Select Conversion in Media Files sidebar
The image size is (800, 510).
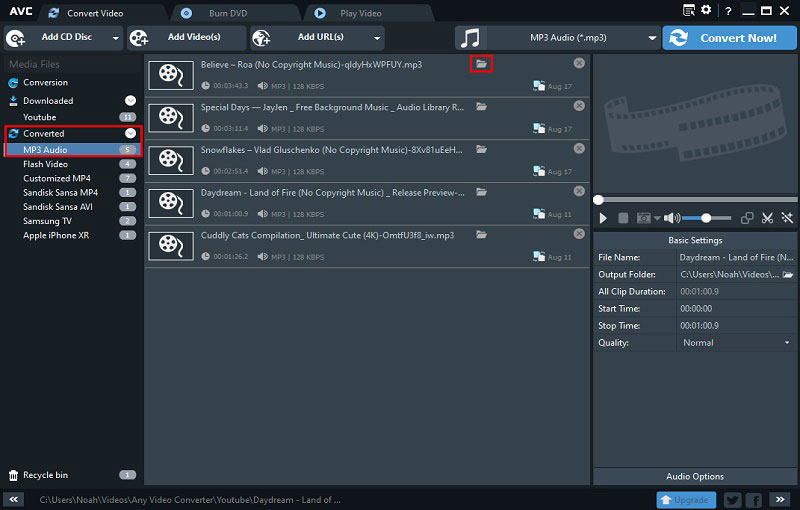tap(45, 83)
